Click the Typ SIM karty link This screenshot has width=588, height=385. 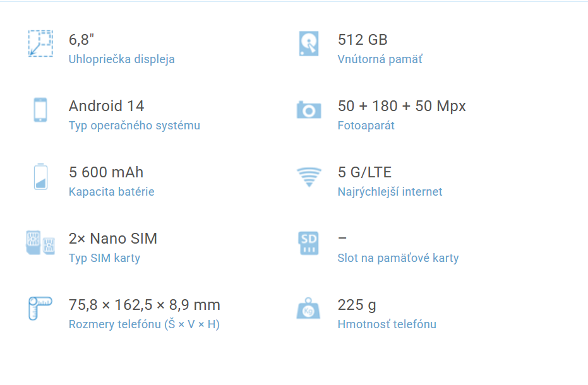point(104,258)
